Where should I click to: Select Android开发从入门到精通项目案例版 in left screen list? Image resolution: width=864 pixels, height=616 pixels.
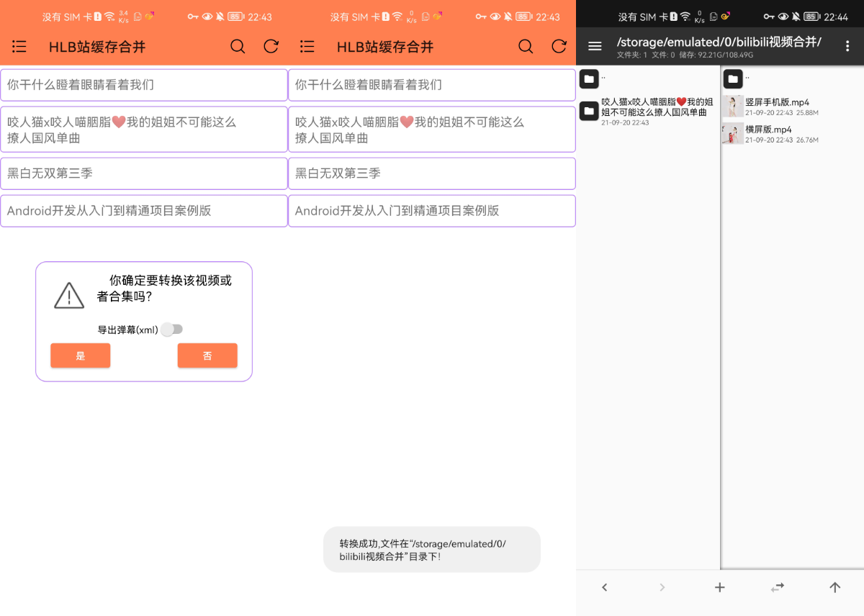point(144,211)
